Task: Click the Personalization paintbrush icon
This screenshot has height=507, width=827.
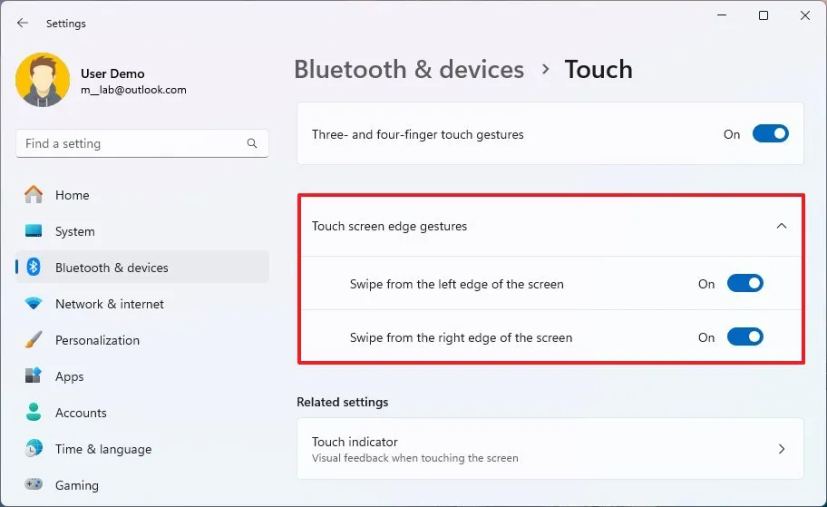Action: (x=33, y=340)
